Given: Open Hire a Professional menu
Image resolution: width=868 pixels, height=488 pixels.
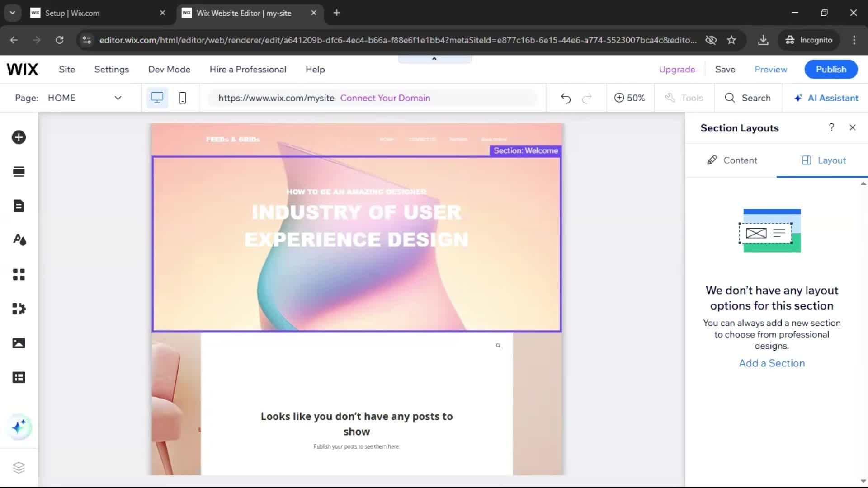Looking at the screenshot, I should (x=248, y=70).
